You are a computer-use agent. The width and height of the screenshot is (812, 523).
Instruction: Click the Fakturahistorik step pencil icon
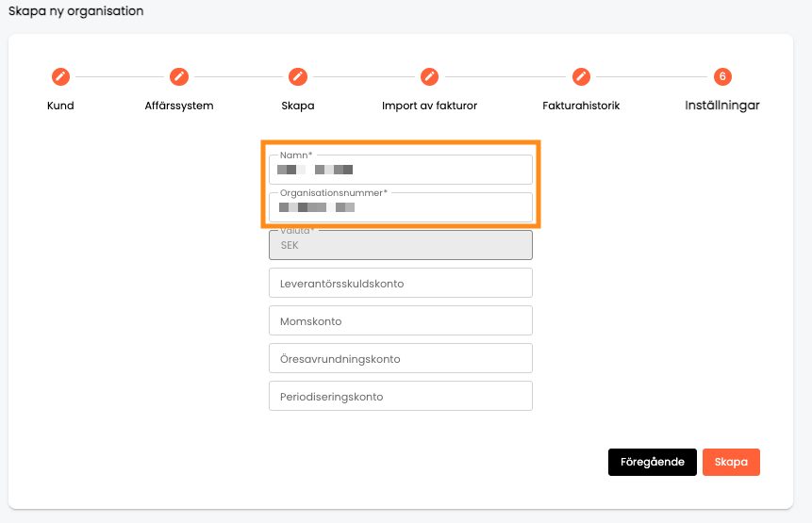point(581,76)
